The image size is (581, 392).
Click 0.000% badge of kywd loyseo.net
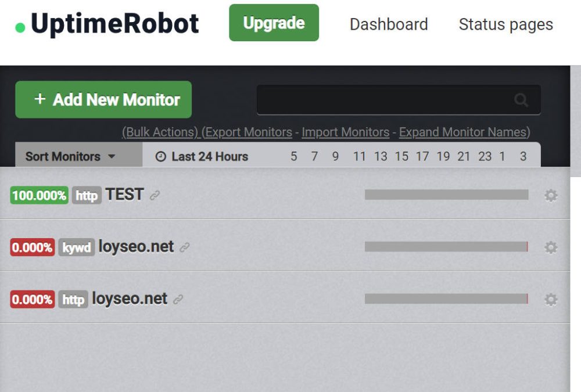(33, 247)
